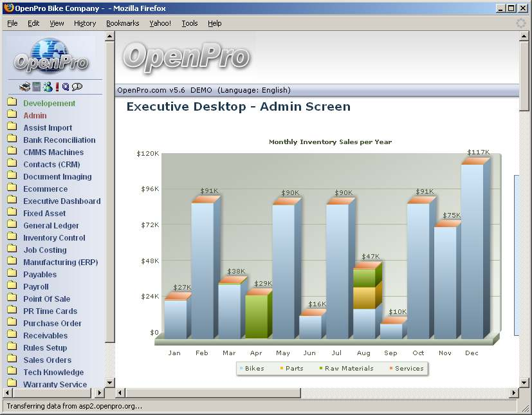The height and width of the screenshot is (415, 532).
Task: Open the Bookmarks menu
Action: tap(122, 23)
